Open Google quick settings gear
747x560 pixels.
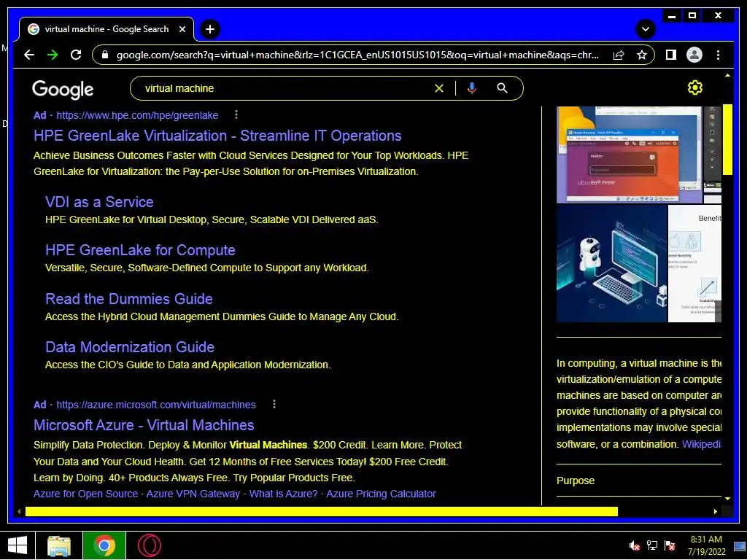695,87
